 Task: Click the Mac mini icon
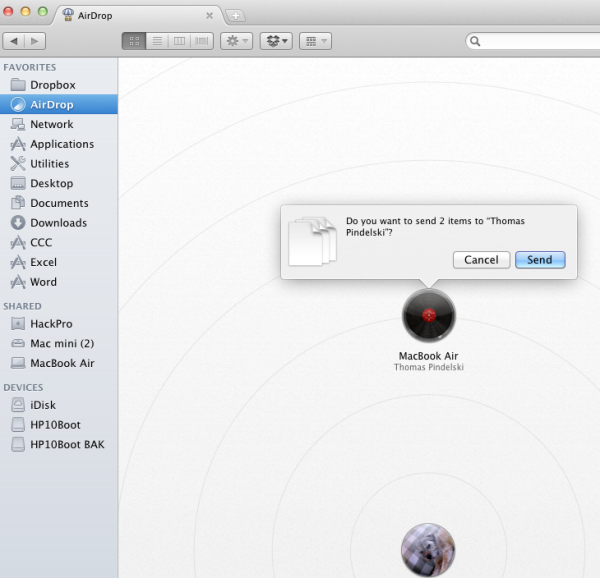18,343
